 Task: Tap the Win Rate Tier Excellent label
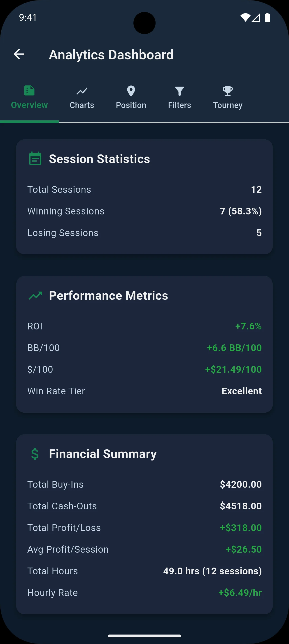(x=242, y=391)
